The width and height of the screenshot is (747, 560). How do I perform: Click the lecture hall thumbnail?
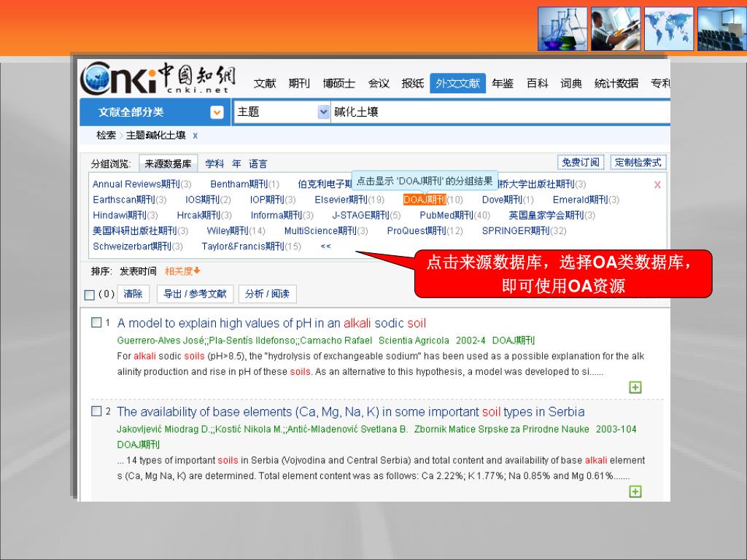coord(721,28)
